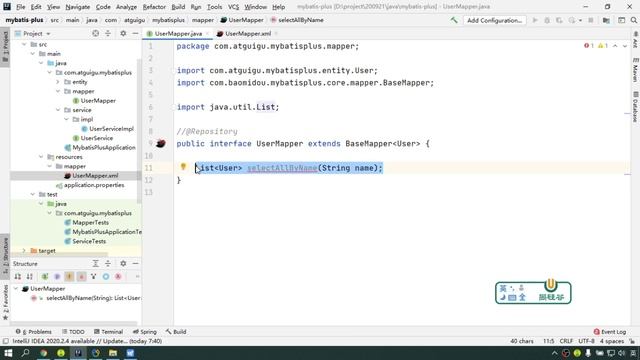Collapse the service package
640x360 pixels.
tap(58, 110)
